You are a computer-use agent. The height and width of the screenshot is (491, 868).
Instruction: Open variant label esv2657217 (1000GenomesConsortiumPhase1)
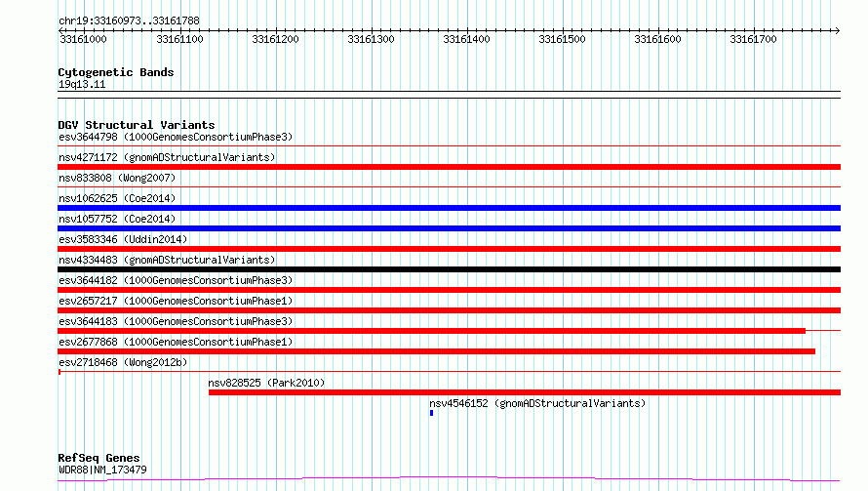point(176,301)
